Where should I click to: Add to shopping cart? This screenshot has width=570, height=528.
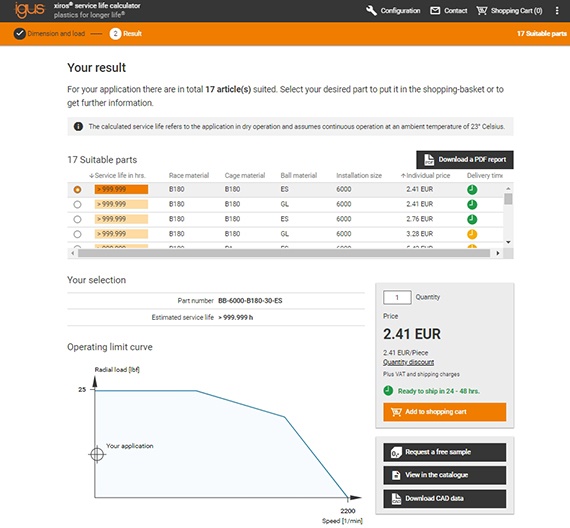pyautogui.click(x=444, y=412)
